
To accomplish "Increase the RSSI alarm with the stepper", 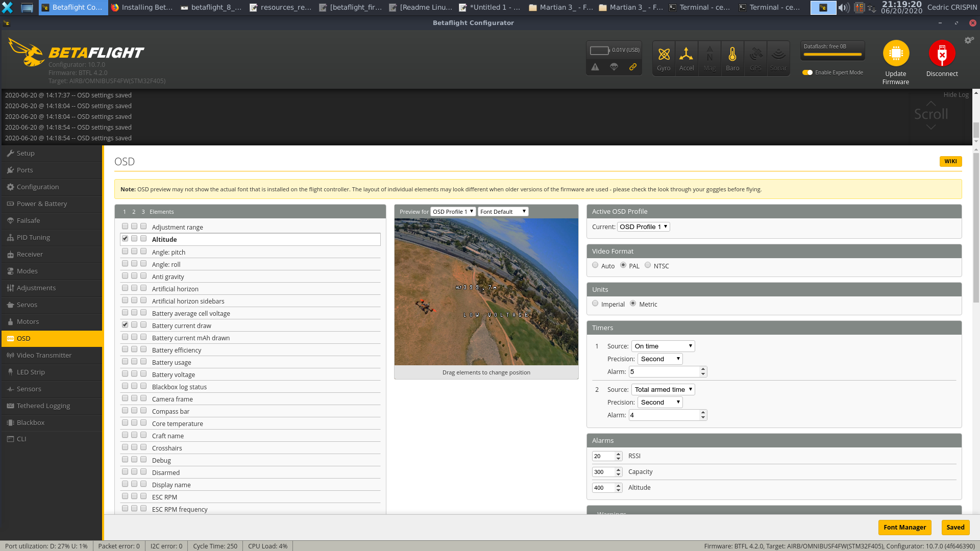I will point(618,454).
